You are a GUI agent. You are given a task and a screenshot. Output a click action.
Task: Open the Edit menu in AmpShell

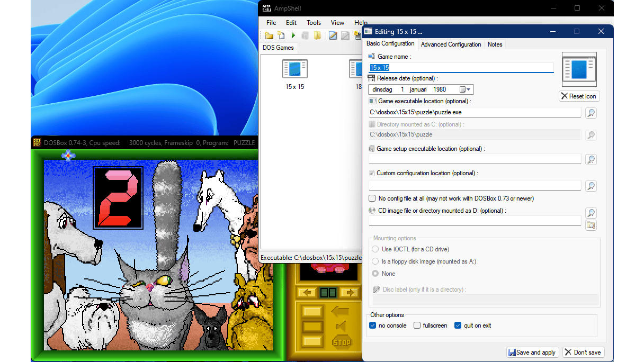point(291,23)
